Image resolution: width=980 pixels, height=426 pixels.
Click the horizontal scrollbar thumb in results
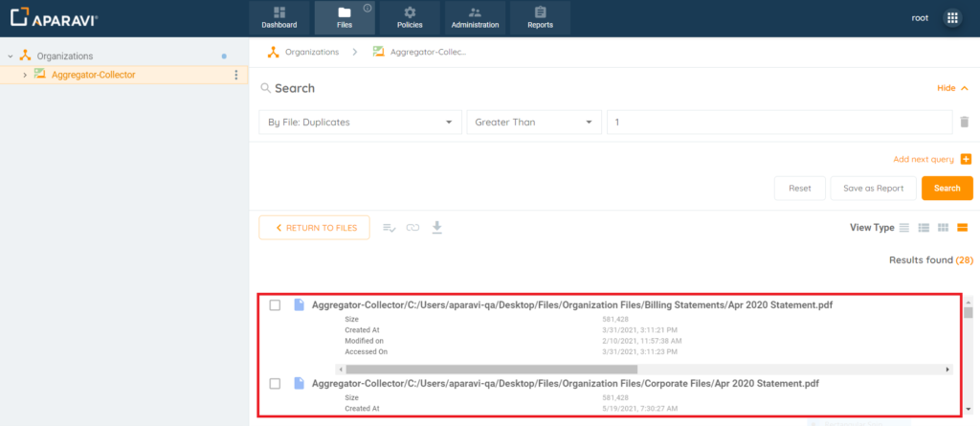click(490, 370)
